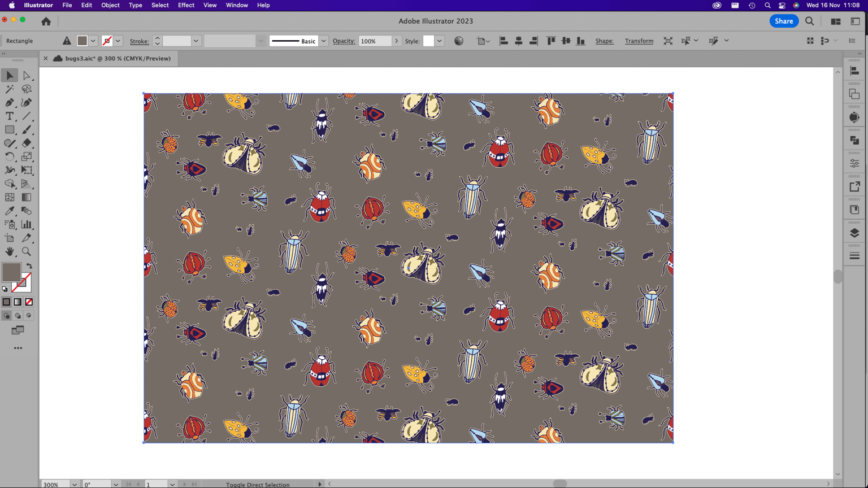Reset to default fill and stroke
The image size is (868, 488).
pos(5,289)
